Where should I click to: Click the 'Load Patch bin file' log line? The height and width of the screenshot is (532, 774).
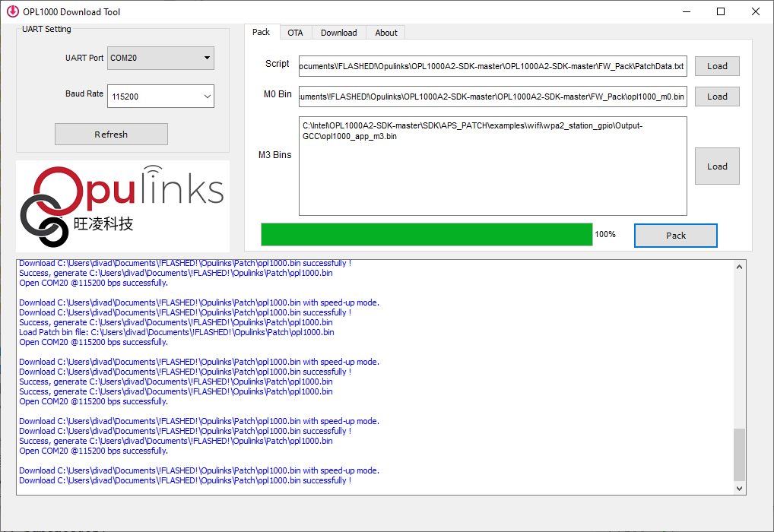coord(176,332)
